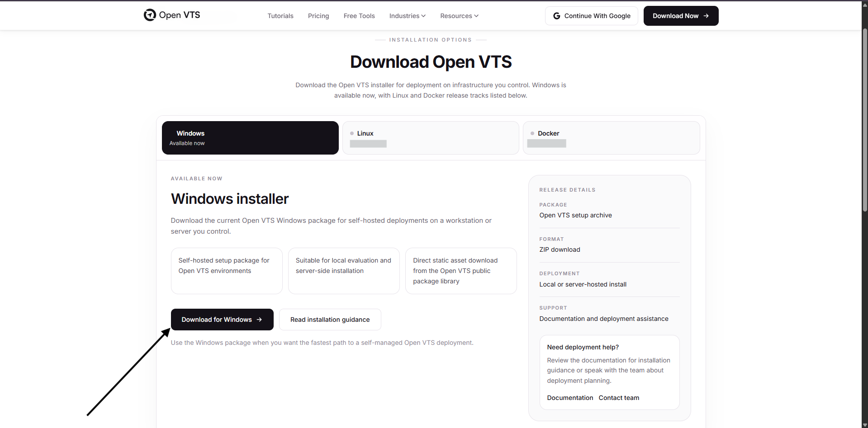Click the 'Open VTS setup archive' text
The height and width of the screenshot is (428, 868).
pyautogui.click(x=575, y=215)
